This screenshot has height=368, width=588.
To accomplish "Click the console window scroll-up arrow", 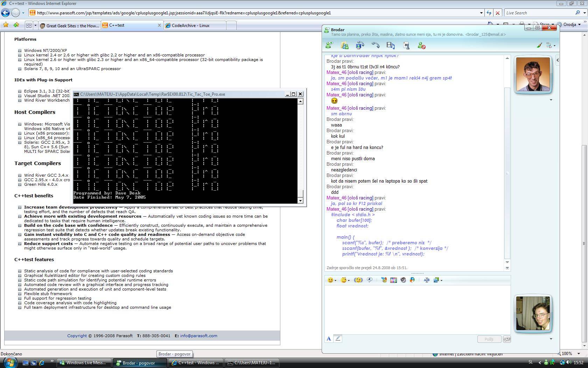I will point(300,101).
